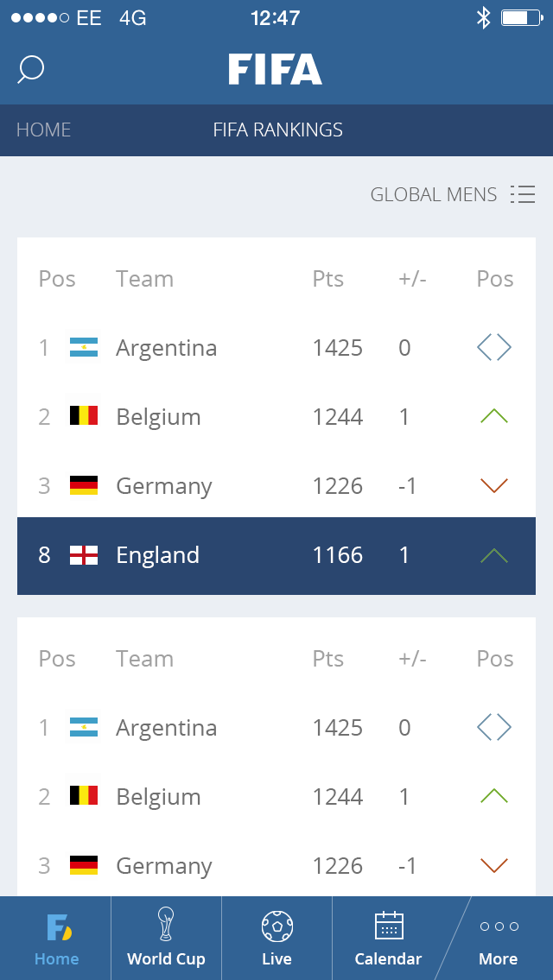Tap Belgium's green up arrow in first table
The height and width of the screenshot is (980, 553).
494,416
